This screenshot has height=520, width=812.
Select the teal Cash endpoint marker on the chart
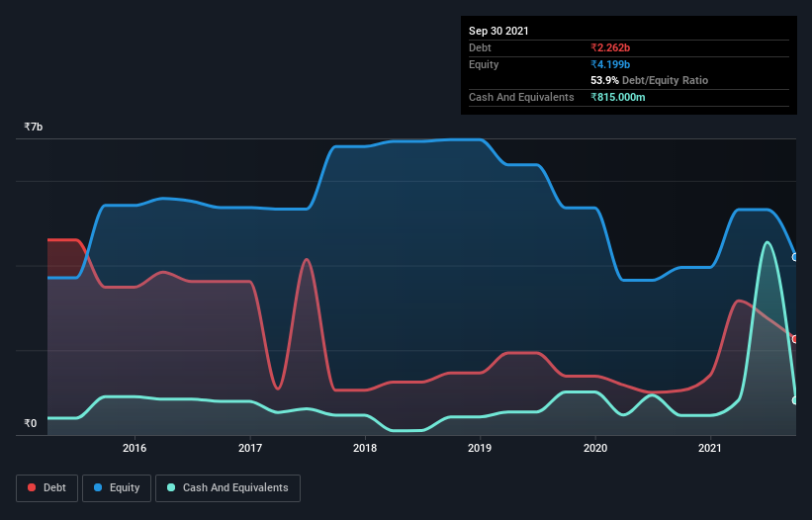(x=795, y=400)
